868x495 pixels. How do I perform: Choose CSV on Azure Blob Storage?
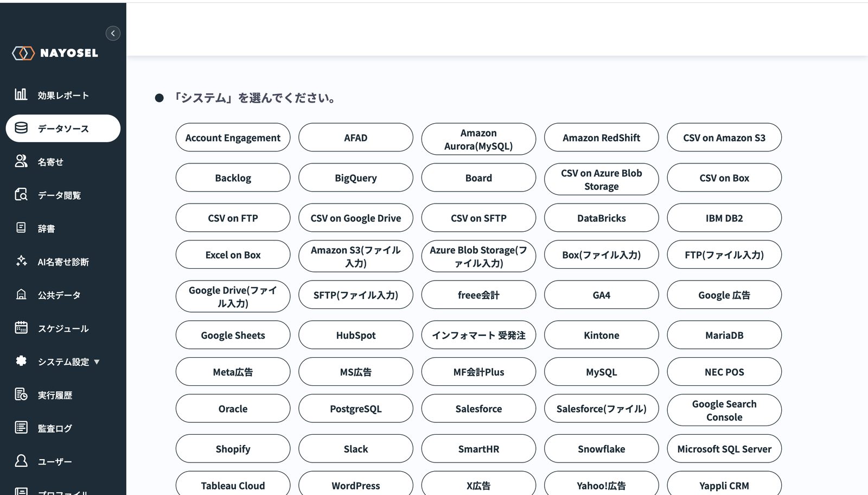click(x=601, y=179)
